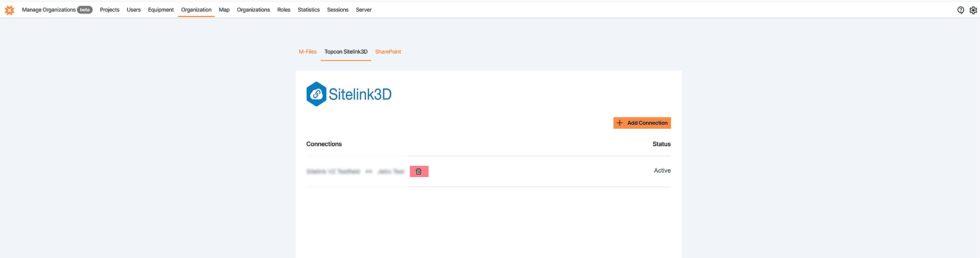This screenshot has width=980, height=258.
Task: Open the Map page
Action: [224, 10]
